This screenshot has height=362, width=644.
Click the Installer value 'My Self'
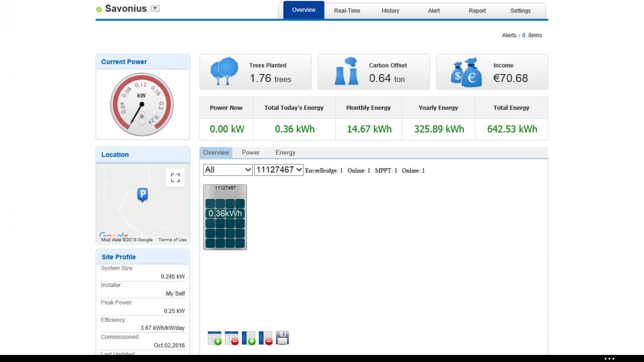tap(176, 294)
